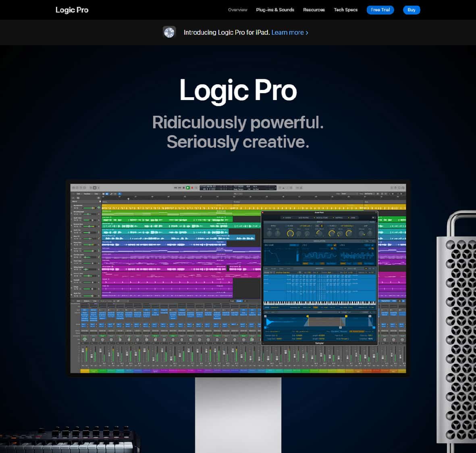Go to Plug-ins & Sounds page
Viewport: 476px width, 453px height.
click(x=275, y=10)
